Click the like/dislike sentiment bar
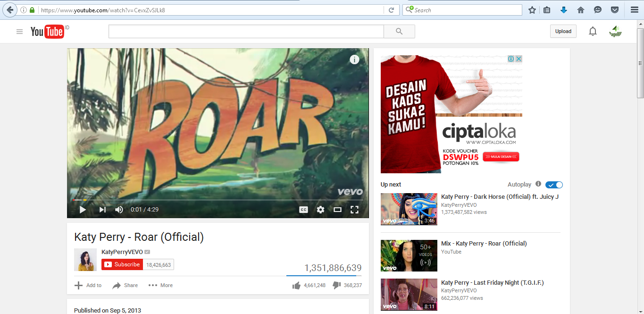Image resolution: width=644 pixels, height=314 pixels. pos(324,275)
